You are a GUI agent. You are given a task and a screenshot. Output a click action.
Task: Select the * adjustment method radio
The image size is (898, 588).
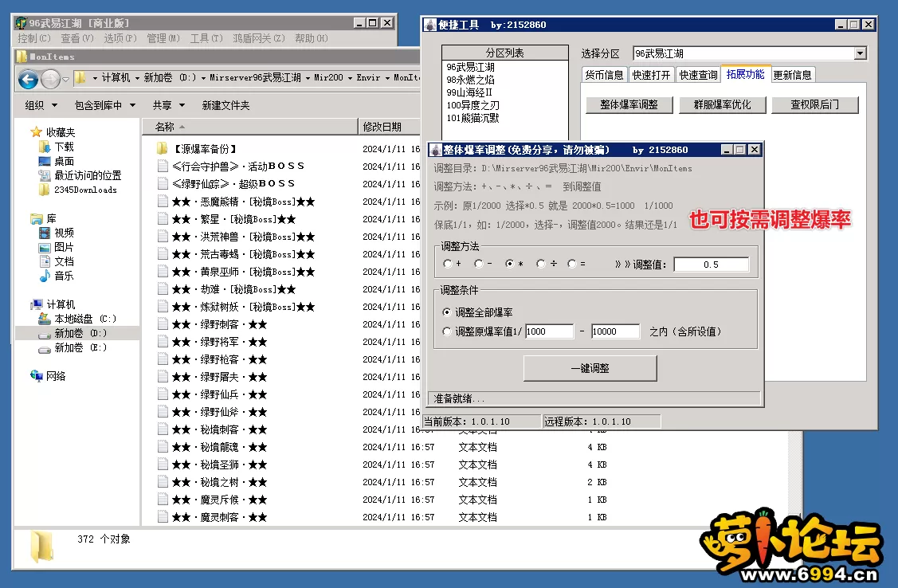[509, 264]
